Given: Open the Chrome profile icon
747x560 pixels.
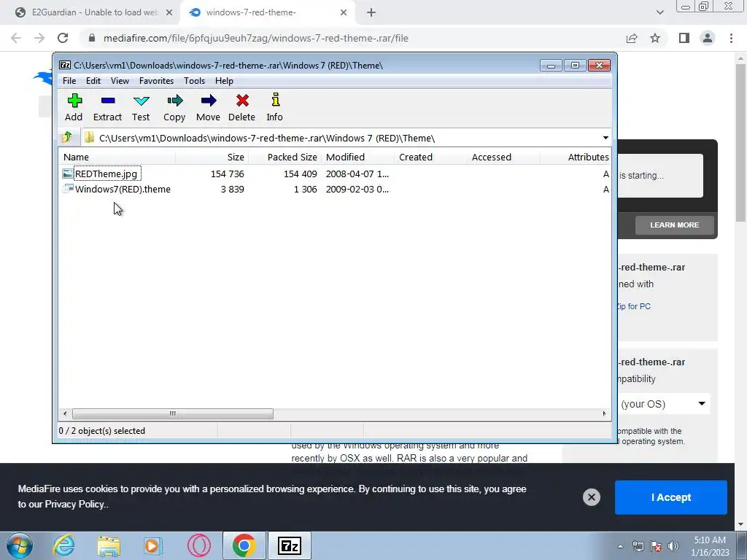Looking at the screenshot, I should tap(708, 38).
